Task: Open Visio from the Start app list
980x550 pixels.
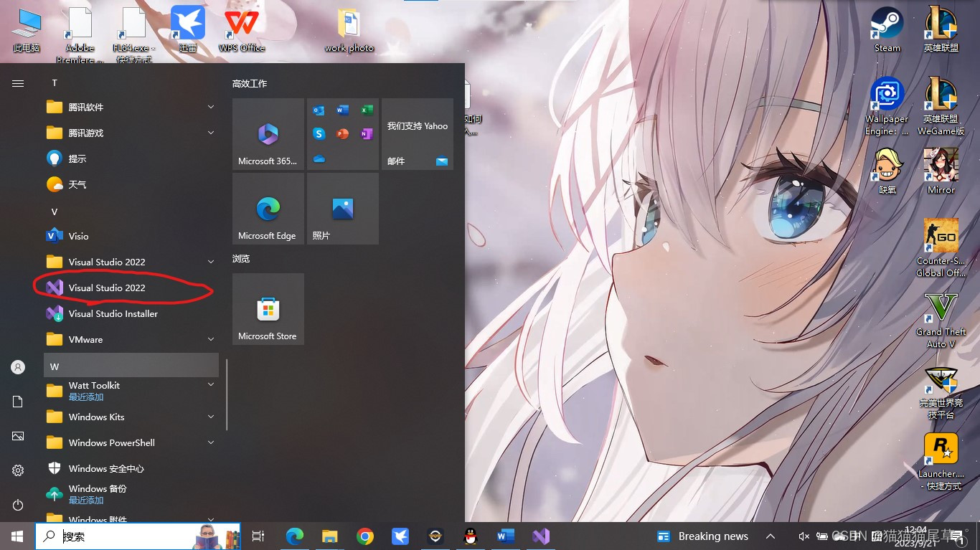Action: 131,236
